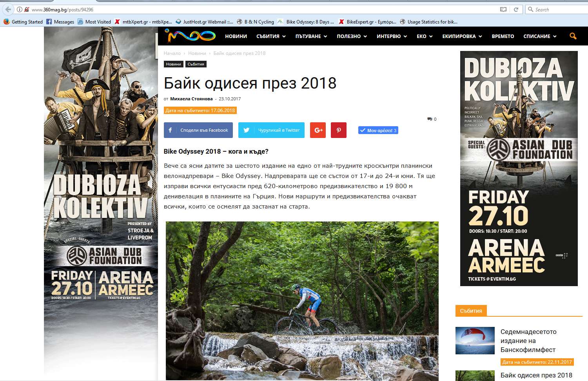The image size is (588, 381).
Task: Click the browser back arrow button
Action: [x=8, y=9]
